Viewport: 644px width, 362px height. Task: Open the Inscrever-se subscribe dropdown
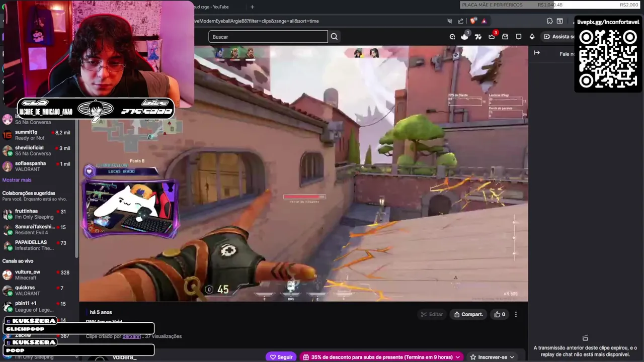click(x=492, y=357)
